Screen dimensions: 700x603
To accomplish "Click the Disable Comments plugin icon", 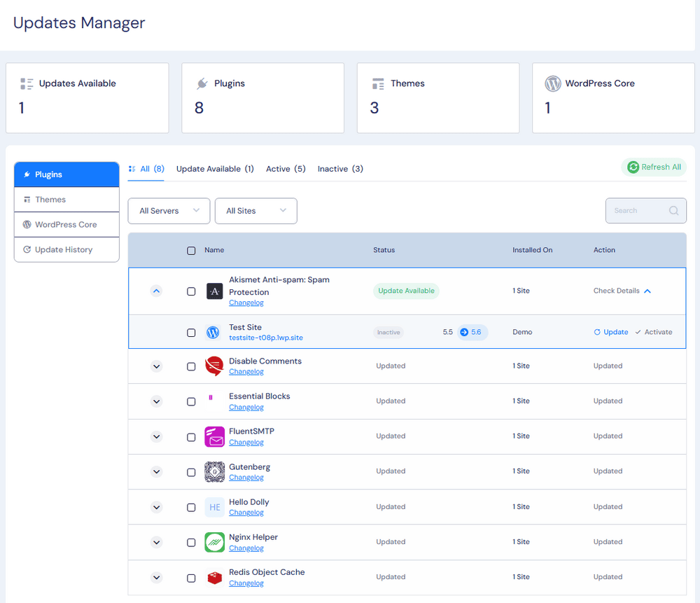I will tap(214, 366).
